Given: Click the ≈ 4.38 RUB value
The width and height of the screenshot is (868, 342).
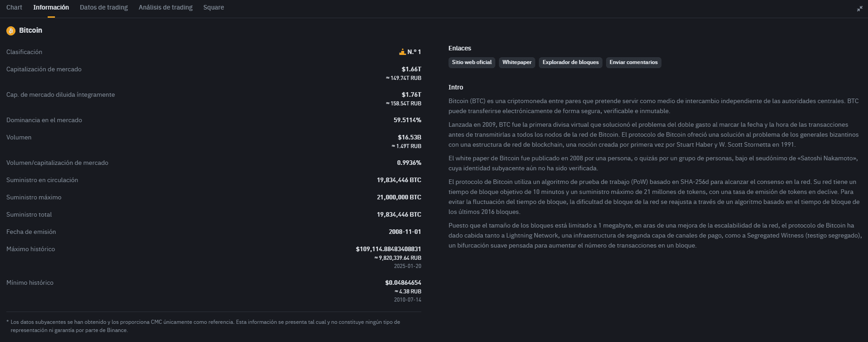Looking at the screenshot, I should tap(408, 292).
